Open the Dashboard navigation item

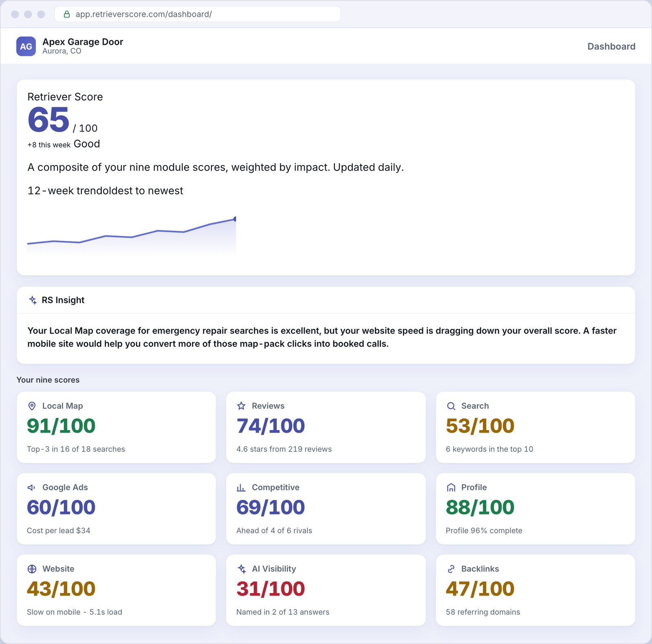(611, 46)
